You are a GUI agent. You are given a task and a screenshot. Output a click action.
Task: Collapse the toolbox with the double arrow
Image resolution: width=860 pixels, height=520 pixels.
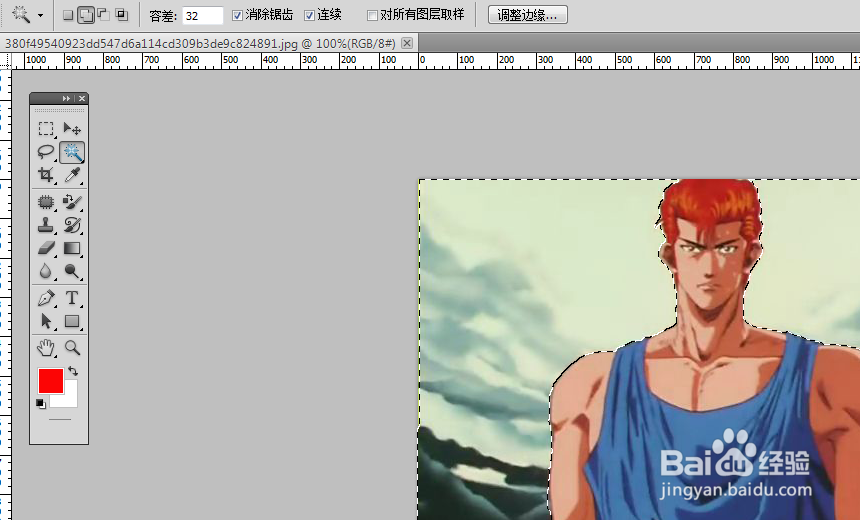pos(66,98)
